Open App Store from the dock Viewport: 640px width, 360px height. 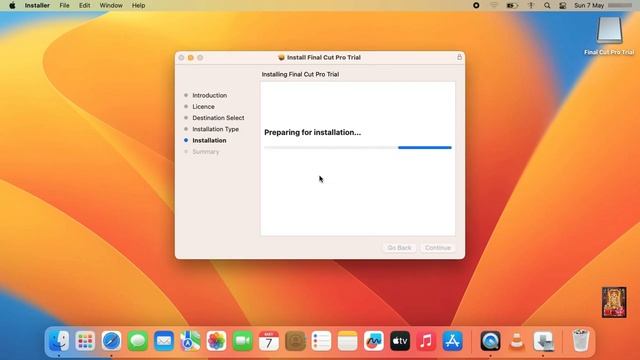click(452, 341)
